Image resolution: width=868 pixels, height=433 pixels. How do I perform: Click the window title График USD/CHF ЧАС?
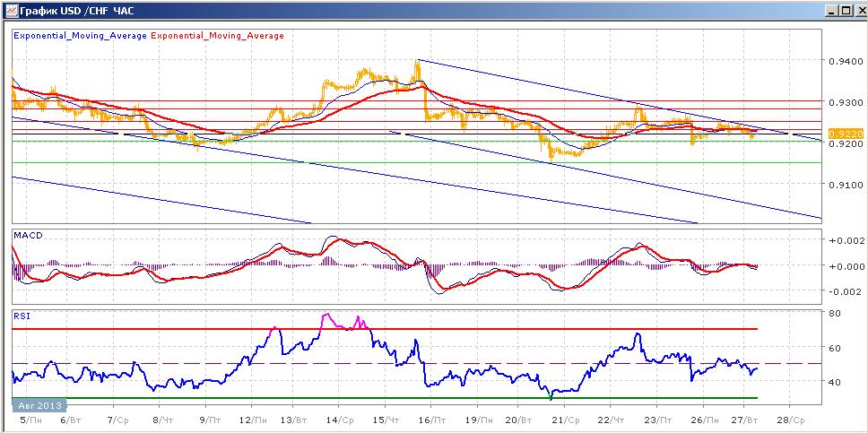coord(77,10)
